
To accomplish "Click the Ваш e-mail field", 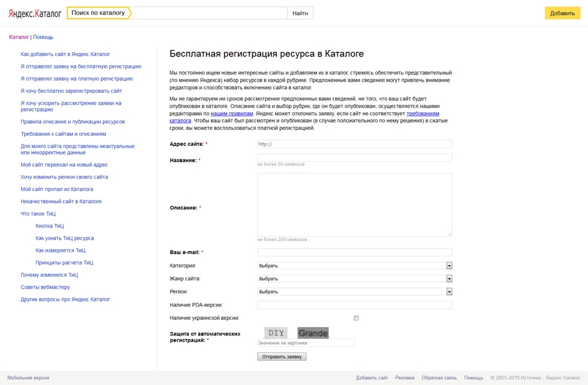I will pos(355,252).
